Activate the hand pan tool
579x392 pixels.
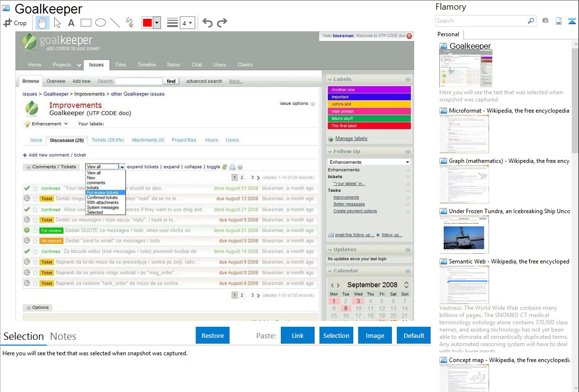click(42, 23)
